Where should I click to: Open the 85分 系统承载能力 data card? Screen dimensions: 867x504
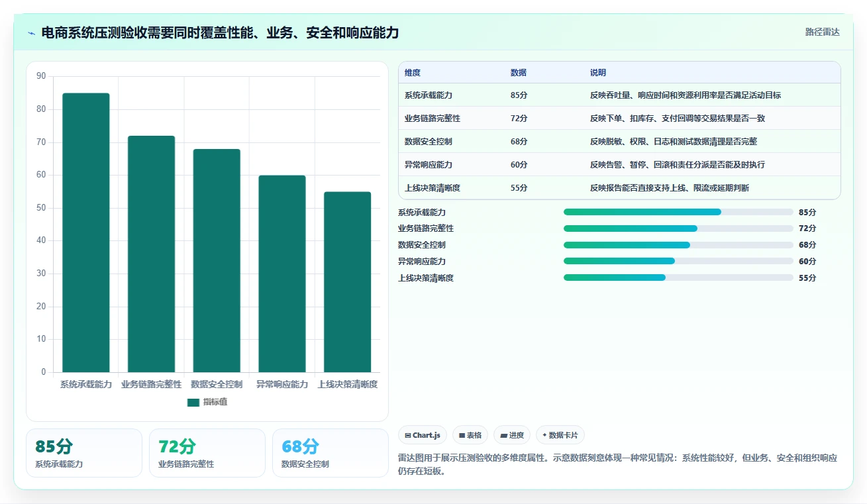point(84,453)
